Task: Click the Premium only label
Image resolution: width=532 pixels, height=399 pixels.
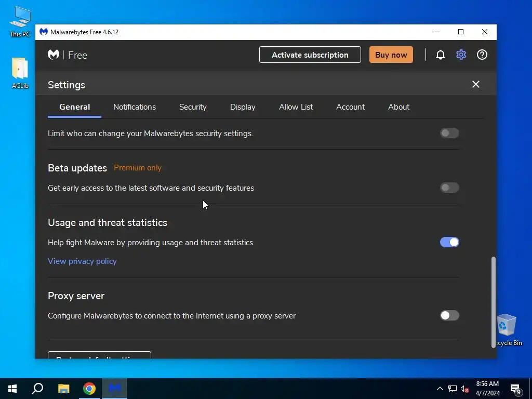Action: 137,168
